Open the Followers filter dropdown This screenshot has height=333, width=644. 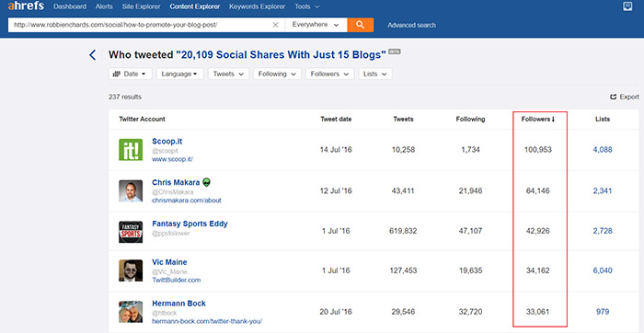point(329,74)
